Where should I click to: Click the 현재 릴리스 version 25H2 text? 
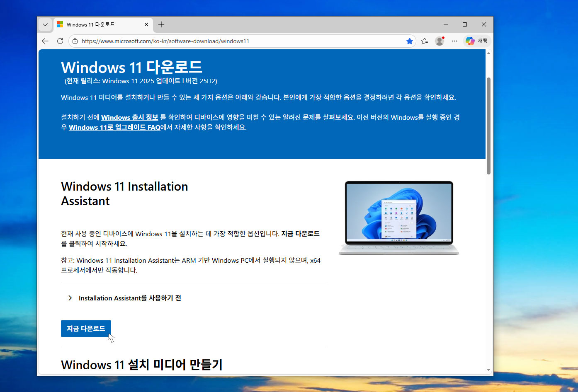(141, 81)
